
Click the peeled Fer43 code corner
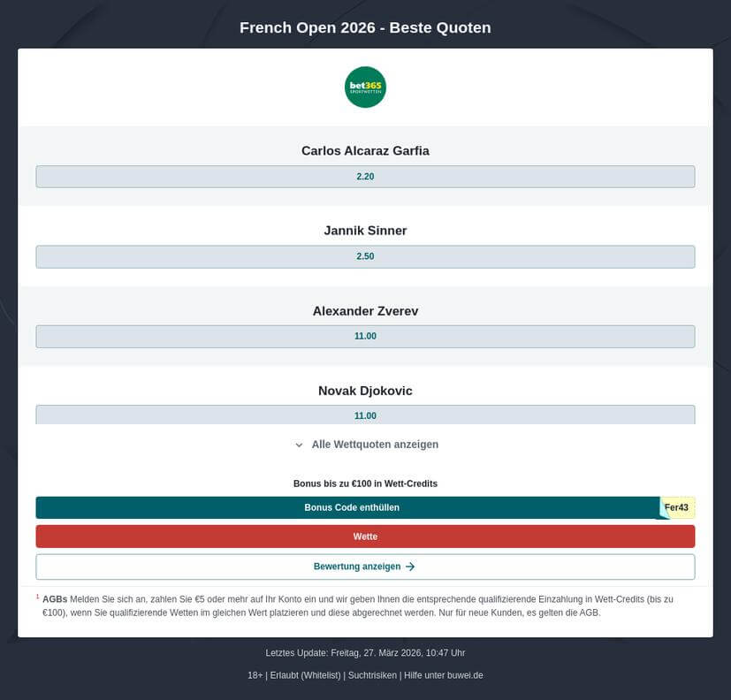(x=677, y=507)
